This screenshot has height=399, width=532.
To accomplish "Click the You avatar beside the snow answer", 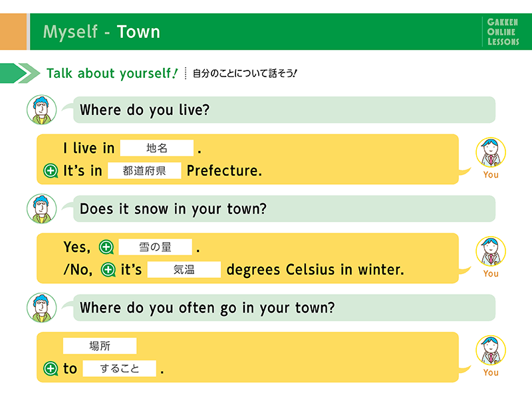I will pos(491,253).
